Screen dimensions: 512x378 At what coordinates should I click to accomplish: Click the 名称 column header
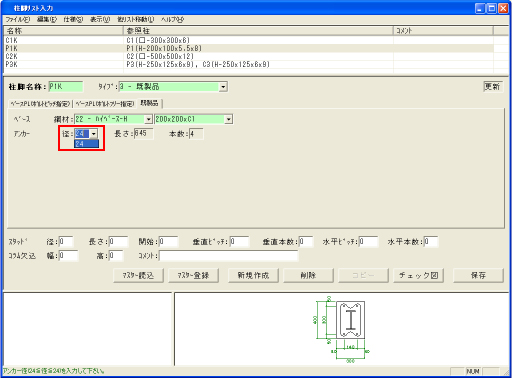coord(63,31)
